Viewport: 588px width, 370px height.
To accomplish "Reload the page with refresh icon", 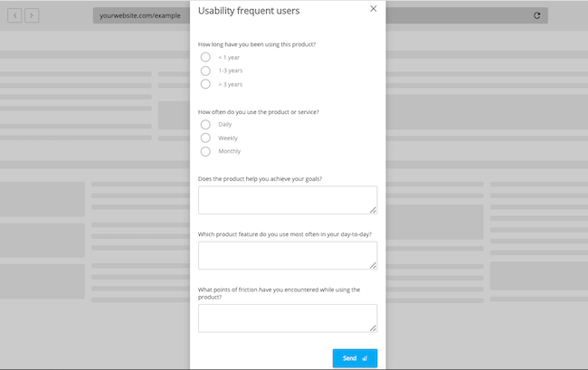I will 537,15.
